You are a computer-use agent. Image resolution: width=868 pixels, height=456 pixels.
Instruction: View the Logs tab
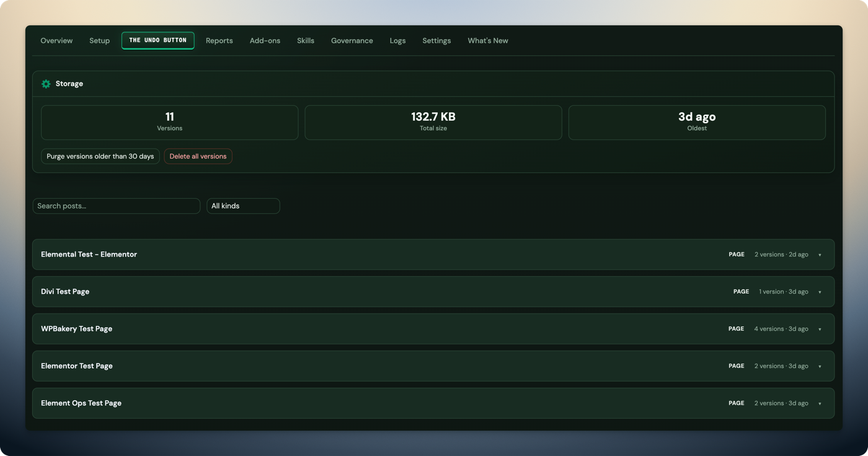[x=397, y=41]
